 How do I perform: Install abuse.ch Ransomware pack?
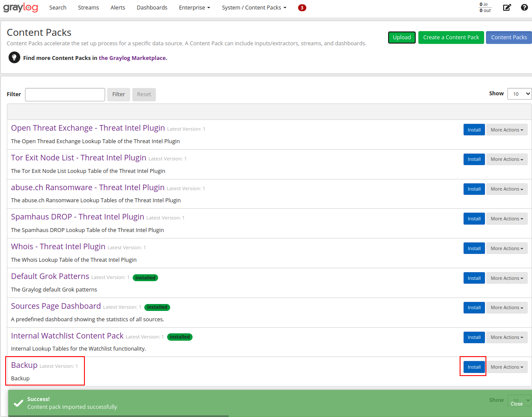(x=474, y=189)
